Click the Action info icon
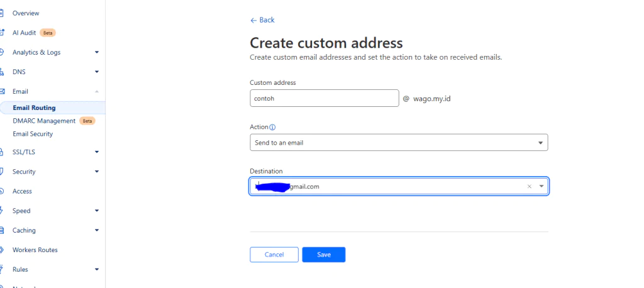644x288 pixels. pyautogui.click(x=272, y=127)
